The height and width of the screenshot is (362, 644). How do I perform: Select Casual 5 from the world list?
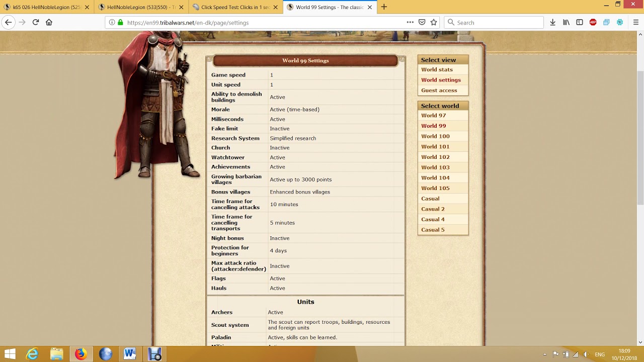[433, 230]
